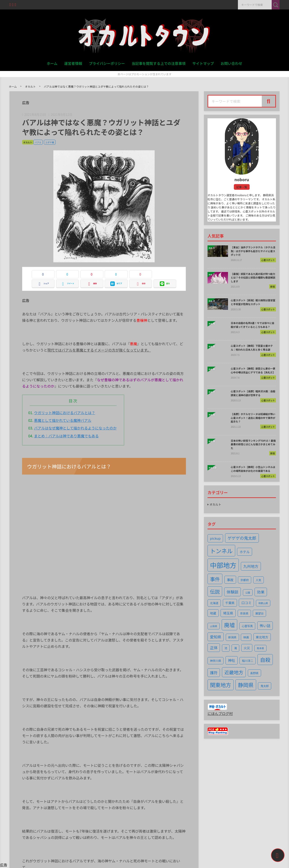This screenshot has width=289, height=868.
Task: Click the 体験談 tag
Action: (232, 592)
